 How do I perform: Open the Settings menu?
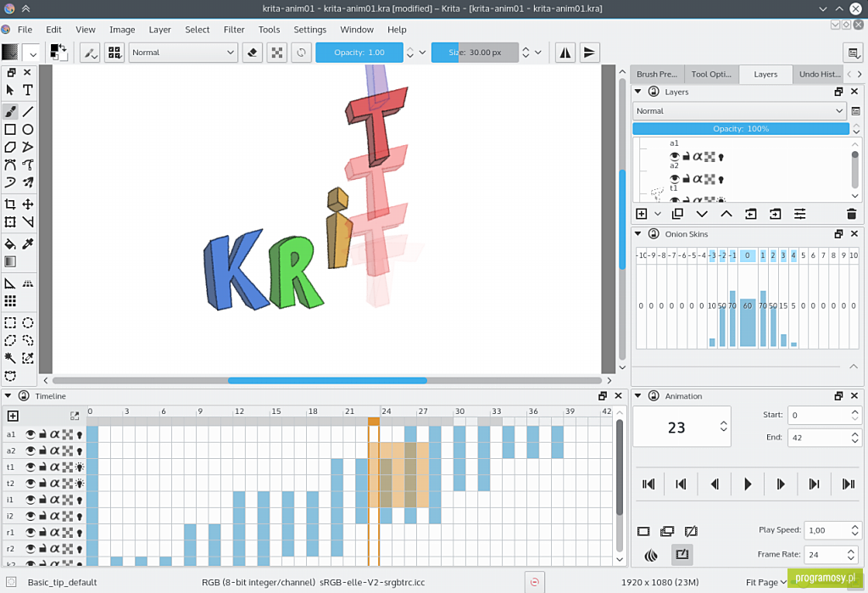[x=309, y=30]
